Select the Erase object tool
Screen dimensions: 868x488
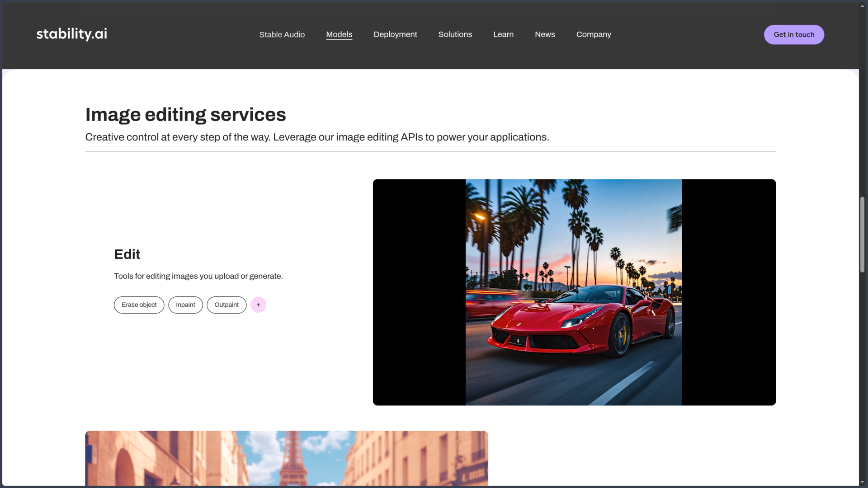(x=139, y=305)
